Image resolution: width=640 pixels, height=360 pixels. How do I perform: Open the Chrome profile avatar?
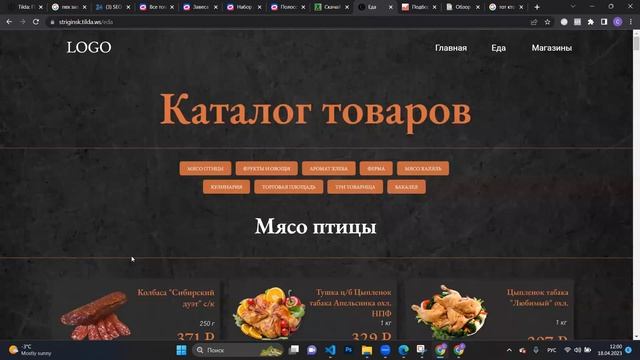(618, 22)
